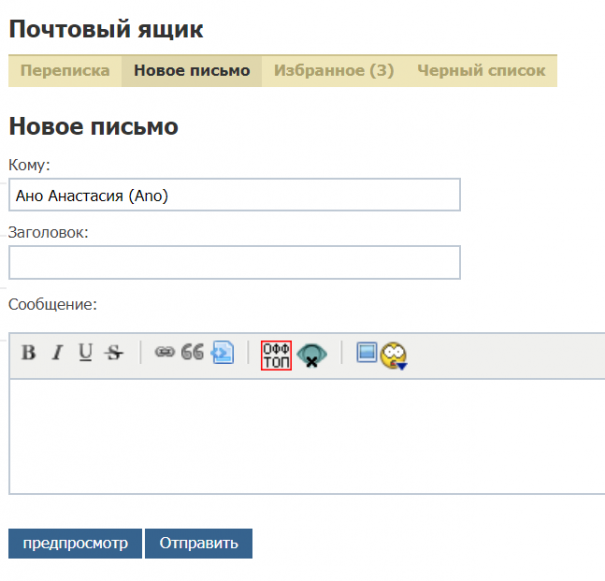This screenshot has width=605, height=581.
Task: Switch to the Переписка tab
Action: (65, 71)
